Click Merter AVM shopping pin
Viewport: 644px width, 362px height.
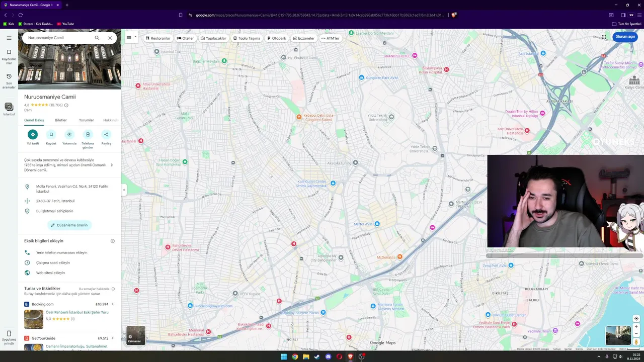(377, 224)
